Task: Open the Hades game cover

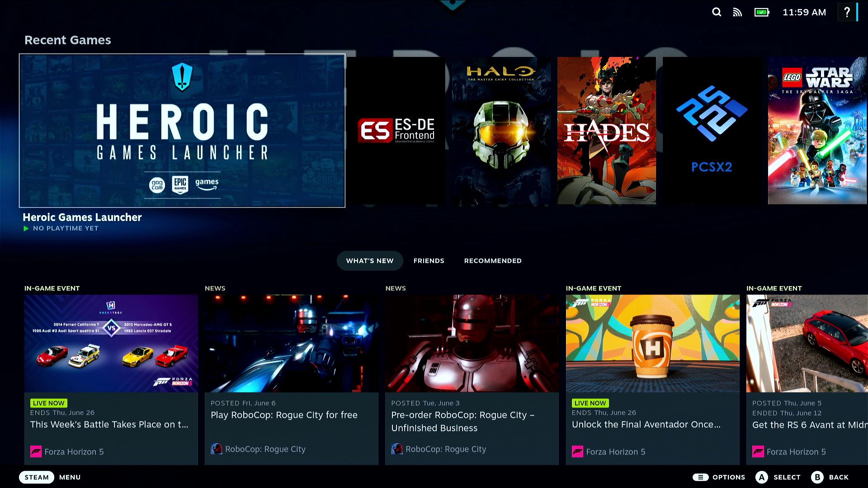Action: (606, 131)
